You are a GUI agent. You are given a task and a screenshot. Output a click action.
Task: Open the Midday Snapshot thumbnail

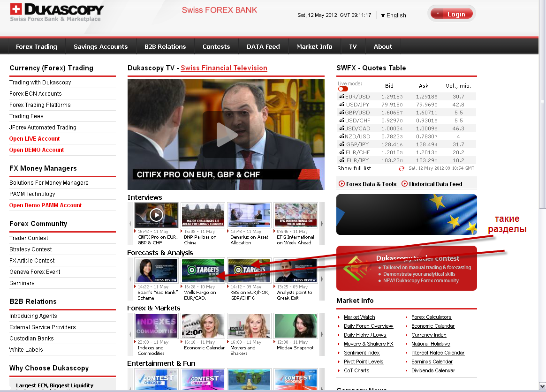pyautogui.click(x=296, y=325)
